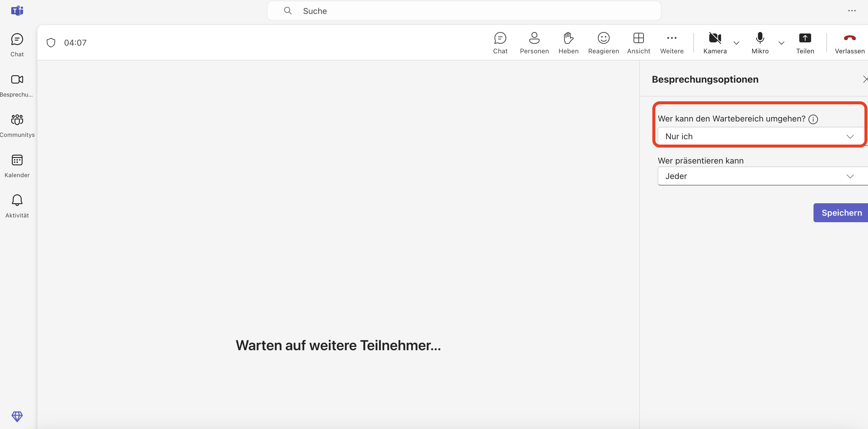Expand the Mikro options arrow
868x429 pixels.
click(781, 43)
